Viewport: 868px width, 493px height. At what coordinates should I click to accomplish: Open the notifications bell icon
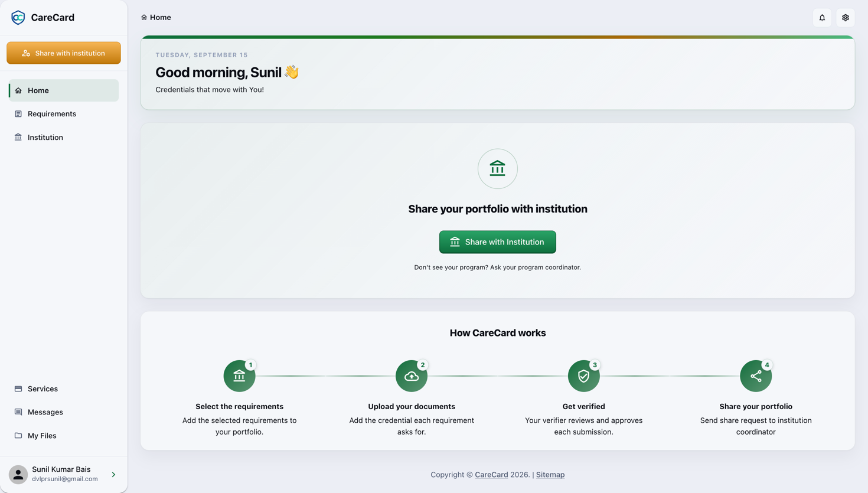[822, 18]
